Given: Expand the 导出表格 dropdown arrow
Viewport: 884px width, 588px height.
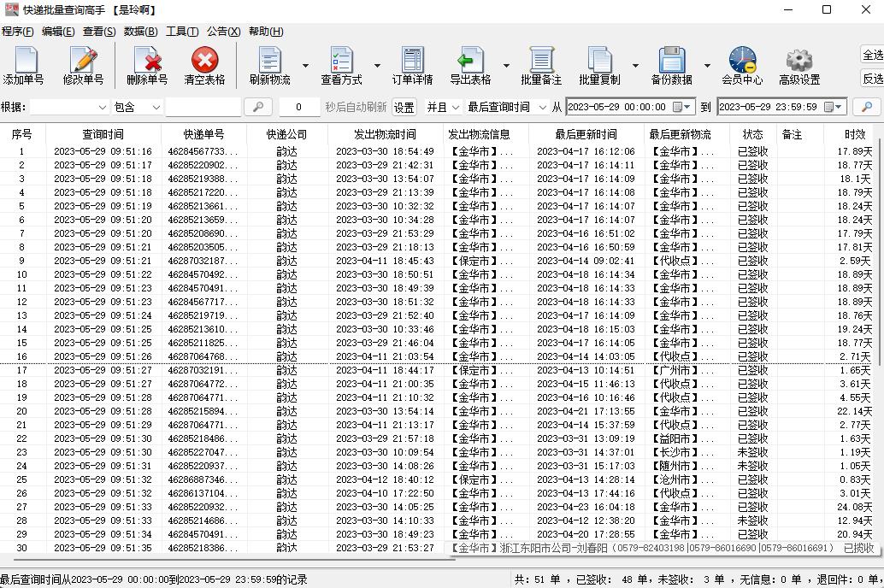Looking at the screenshot, I should coord(506,66).
